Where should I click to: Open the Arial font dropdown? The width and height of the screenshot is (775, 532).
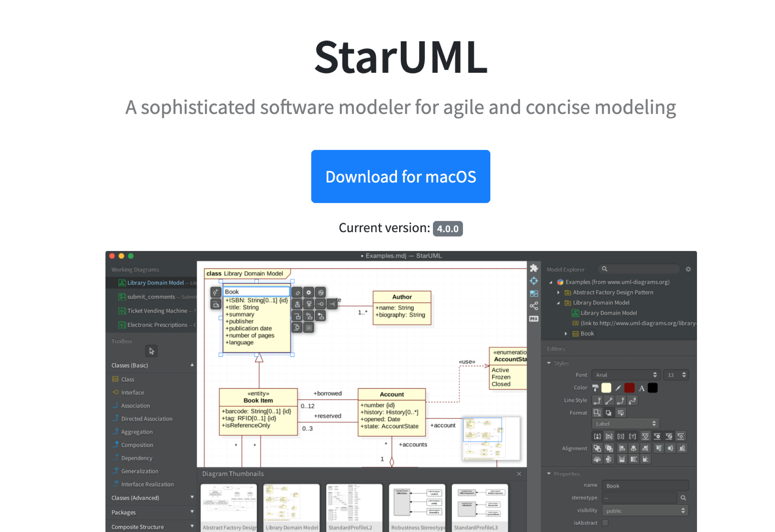(626, 375)
